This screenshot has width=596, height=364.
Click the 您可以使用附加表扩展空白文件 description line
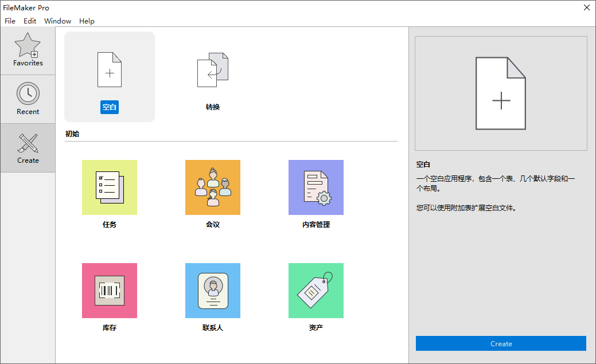[466, 208]
